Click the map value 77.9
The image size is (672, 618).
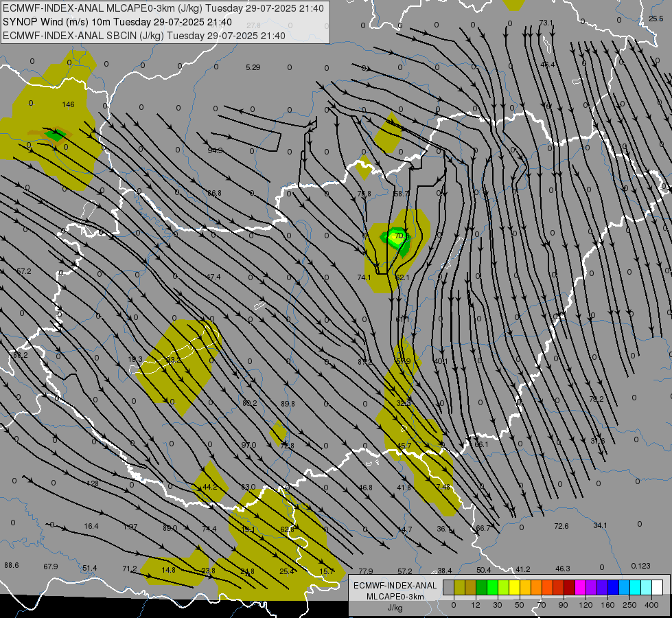coord(366,571)
